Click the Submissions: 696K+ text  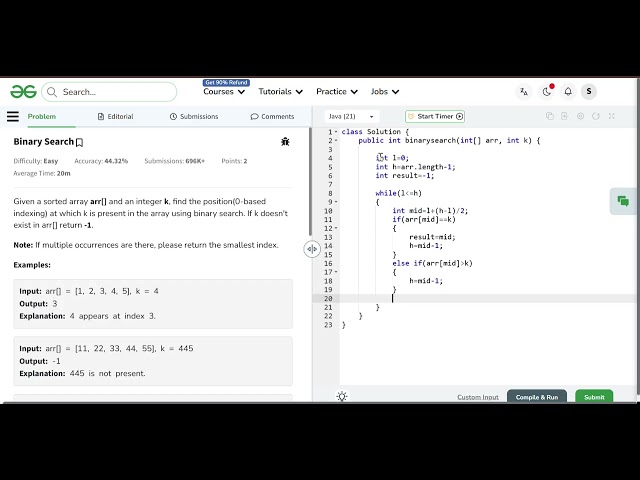174,161
